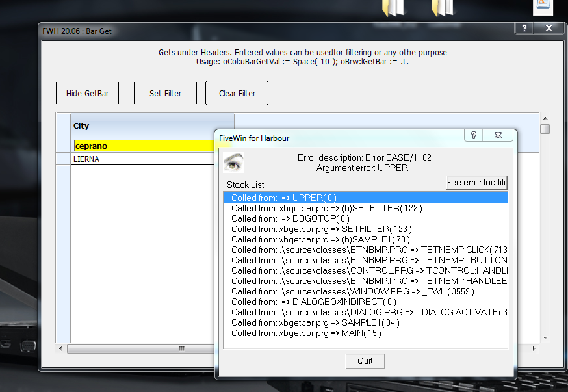Select the TCONTROL:HANDLE stack line

point(365,270)
